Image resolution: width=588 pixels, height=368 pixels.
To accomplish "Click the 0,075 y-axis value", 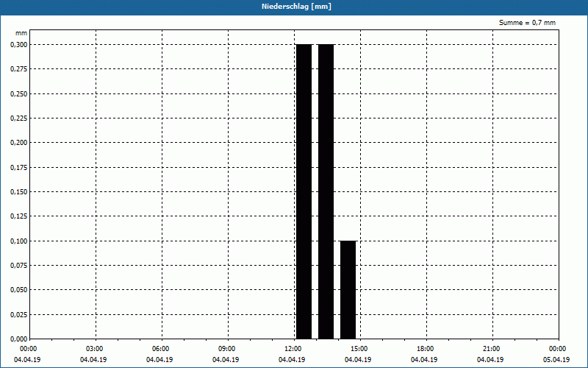I will [19, 266].
